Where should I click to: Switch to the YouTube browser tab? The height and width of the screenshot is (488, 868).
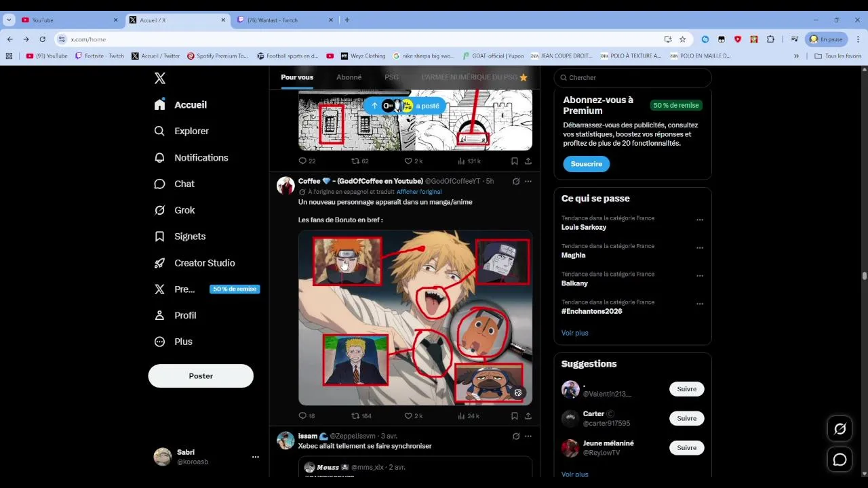[x=70, y=20]
